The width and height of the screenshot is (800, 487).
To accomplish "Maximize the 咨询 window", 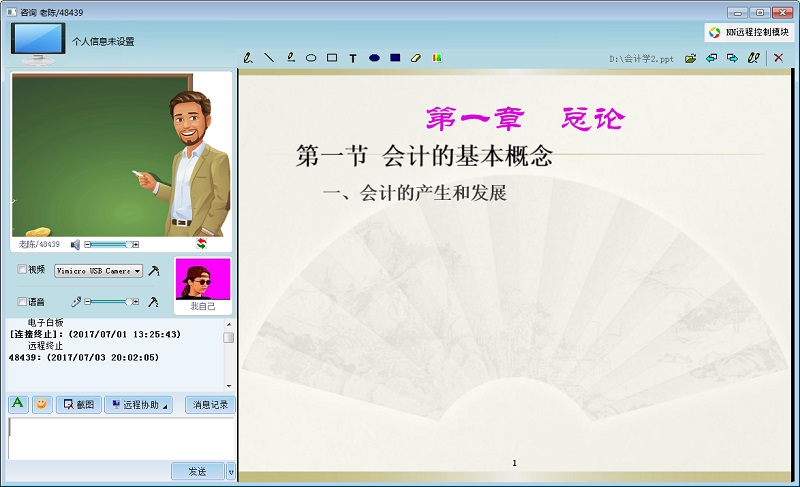I will [x=760, y=13].
